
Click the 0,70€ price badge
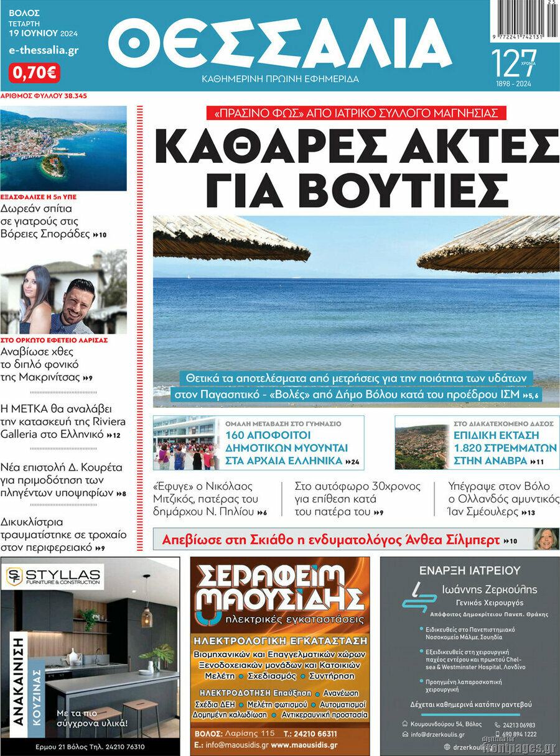pos(35,73)
